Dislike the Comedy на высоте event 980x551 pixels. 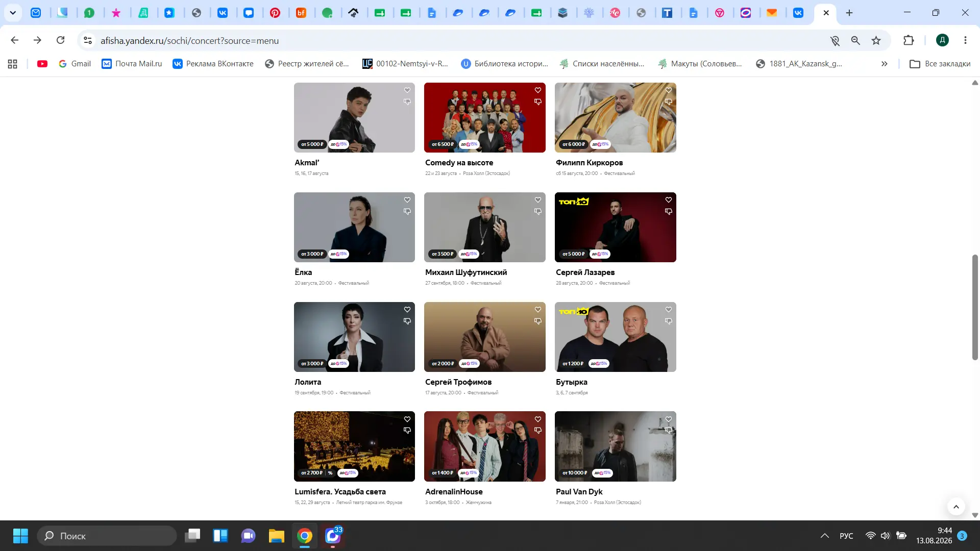pyautogui.click(x=538, y=102)
